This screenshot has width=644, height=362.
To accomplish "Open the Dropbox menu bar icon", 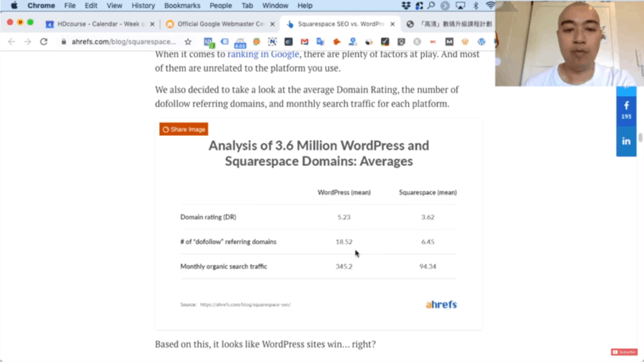I will (x=406, y=5).
